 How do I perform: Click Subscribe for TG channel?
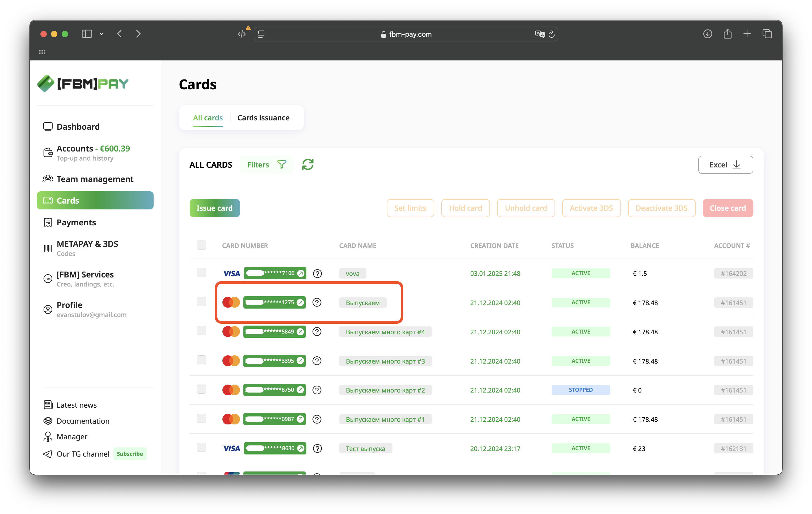pyautogui.click(x=130, y=454)
